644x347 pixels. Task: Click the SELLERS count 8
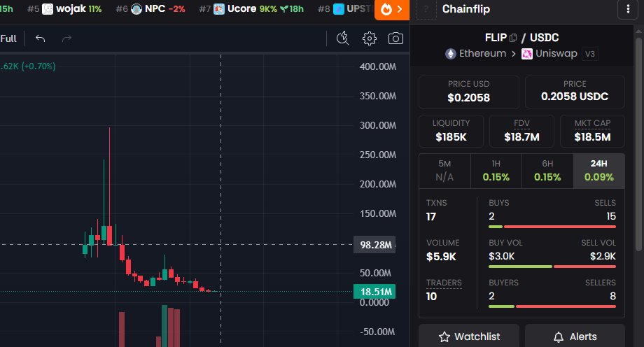click(612, 296)
